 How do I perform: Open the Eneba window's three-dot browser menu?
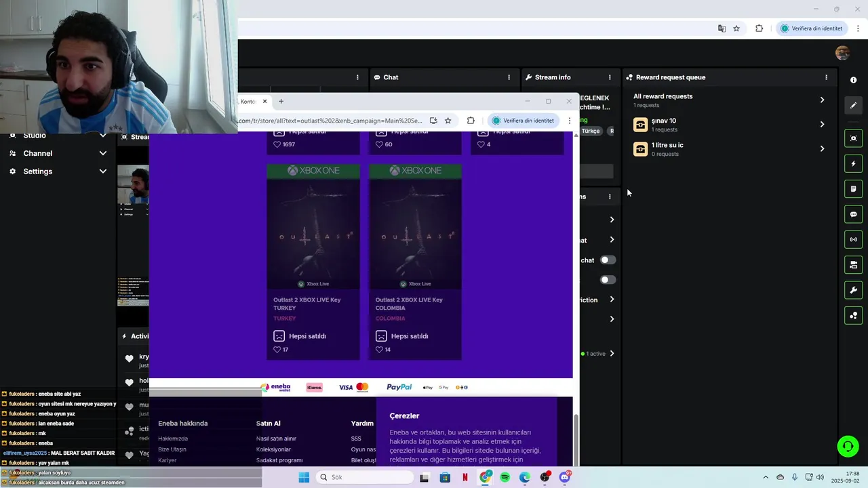(x=569, y=121)
